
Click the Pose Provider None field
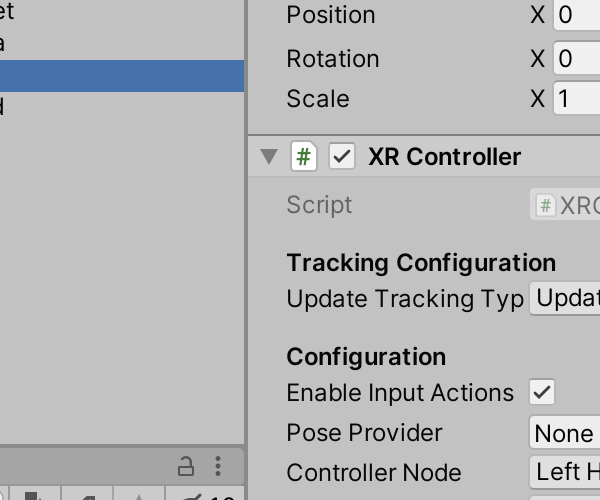[565, 433]
